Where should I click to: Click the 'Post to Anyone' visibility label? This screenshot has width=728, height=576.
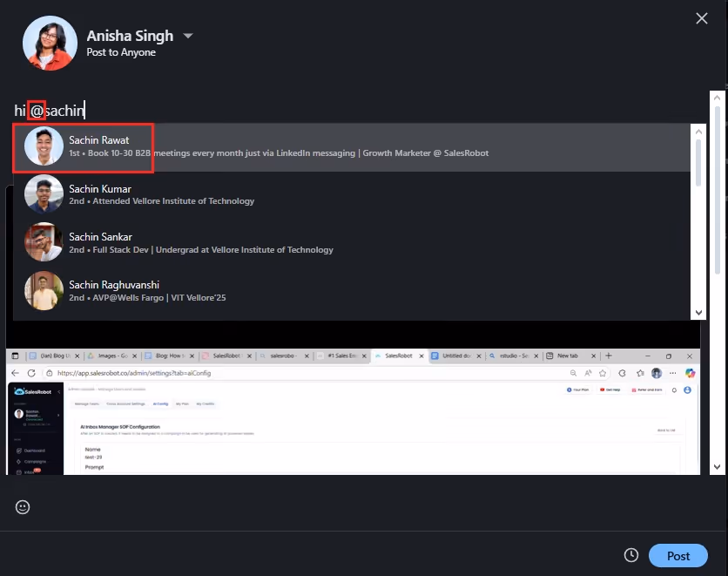point(121,52)
